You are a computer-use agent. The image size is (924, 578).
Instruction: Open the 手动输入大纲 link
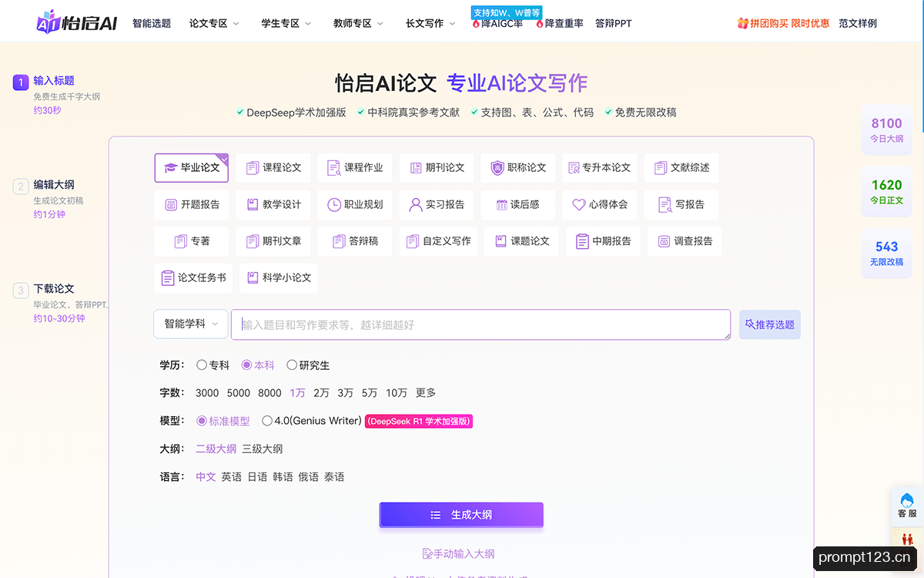(x=458, y=553)
